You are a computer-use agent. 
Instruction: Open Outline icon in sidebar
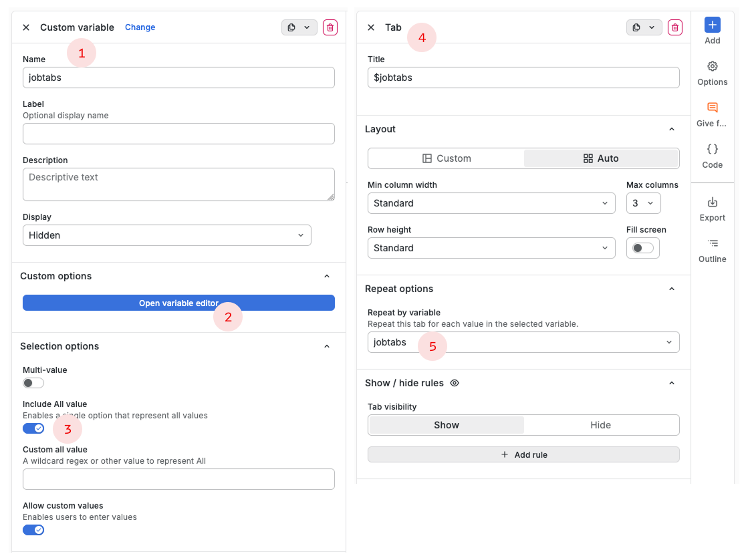(x=712, y=244)
